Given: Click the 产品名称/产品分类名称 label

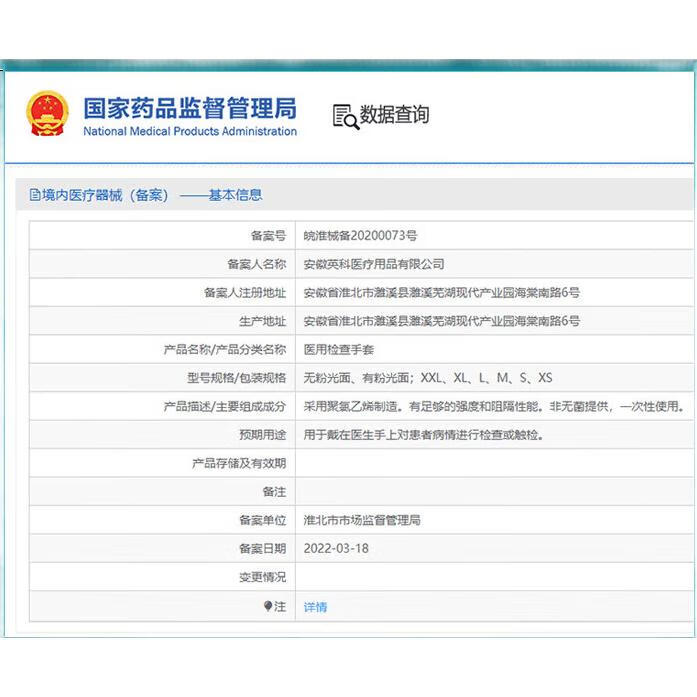Looking at the screenshot, I should 224,349.
